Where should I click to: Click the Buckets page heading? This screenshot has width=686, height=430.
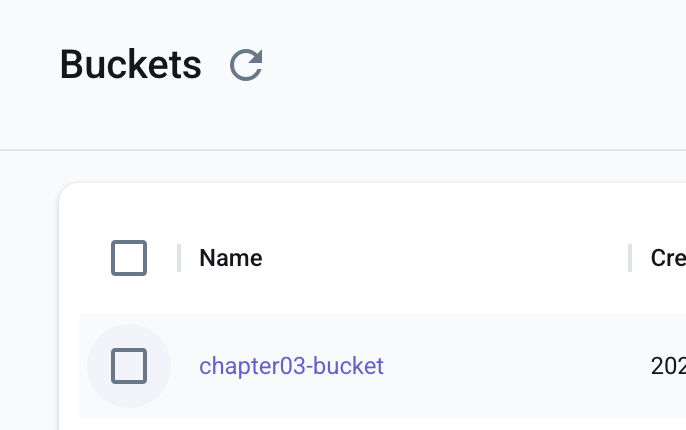[x=130, y=65]
